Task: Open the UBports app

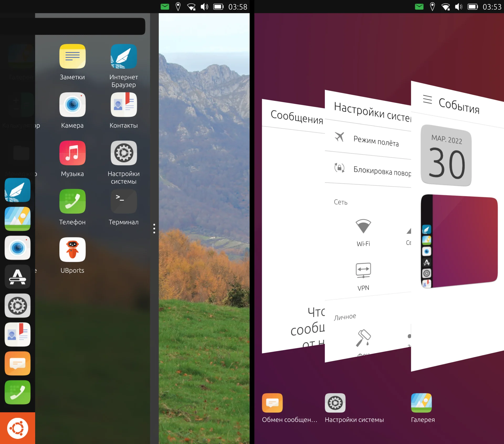Action: point(72,249)
